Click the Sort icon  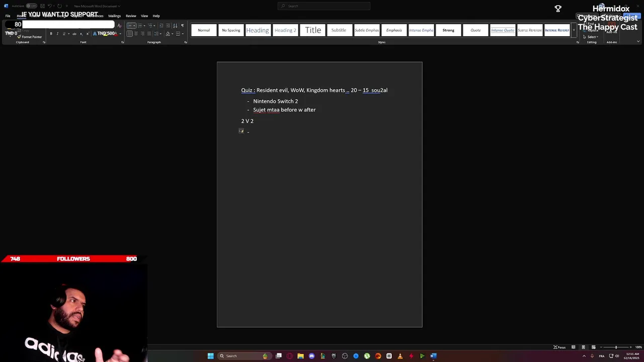(x=175, y=25)
